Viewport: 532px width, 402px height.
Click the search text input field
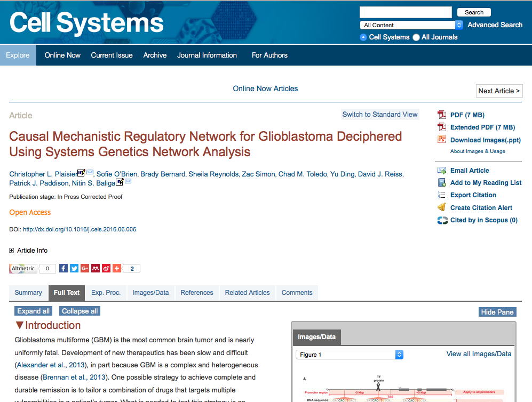click(406, 12)
